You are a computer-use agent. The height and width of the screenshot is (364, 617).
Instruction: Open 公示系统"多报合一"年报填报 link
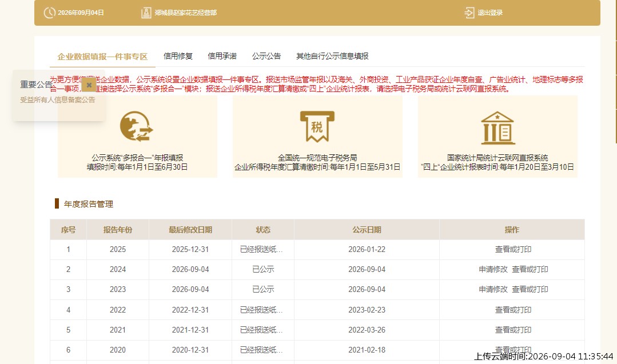coord(137,158)
